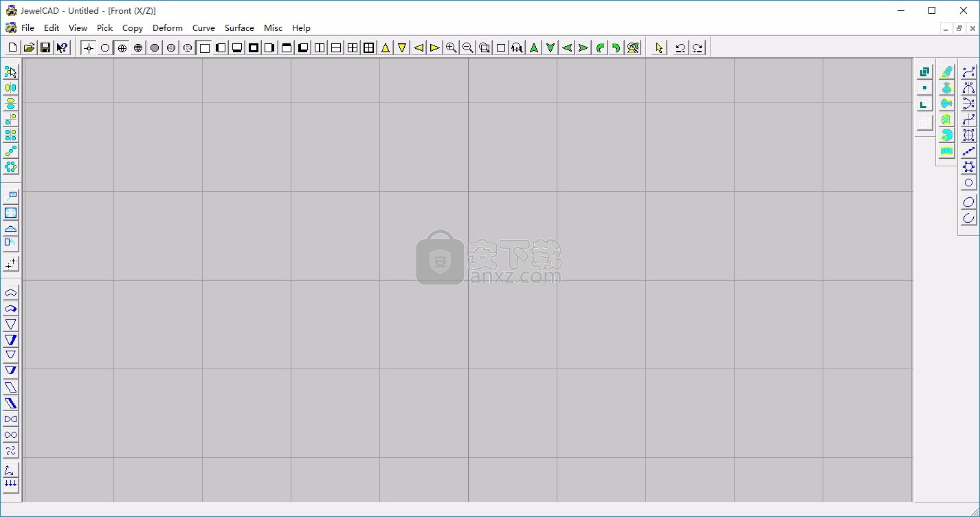The height and width of the screenshot is (517, 980).
Task: Open the View menu
Action: click(x=78, y=28)
